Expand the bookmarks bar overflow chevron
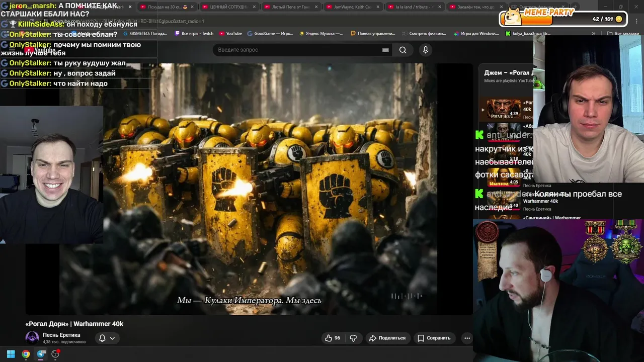The image size is (644, 362). [594, 33]
